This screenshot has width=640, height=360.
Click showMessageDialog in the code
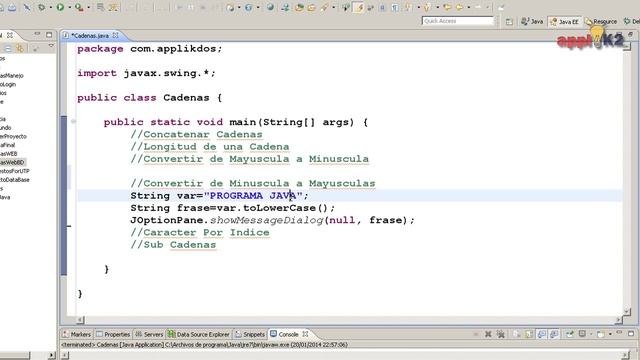[267, 220]
